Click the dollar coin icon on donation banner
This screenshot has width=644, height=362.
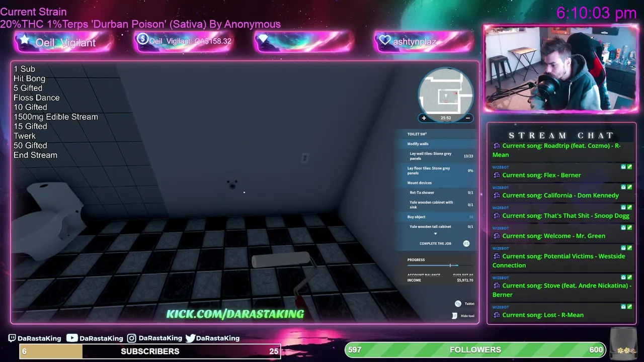coord(143,39)
